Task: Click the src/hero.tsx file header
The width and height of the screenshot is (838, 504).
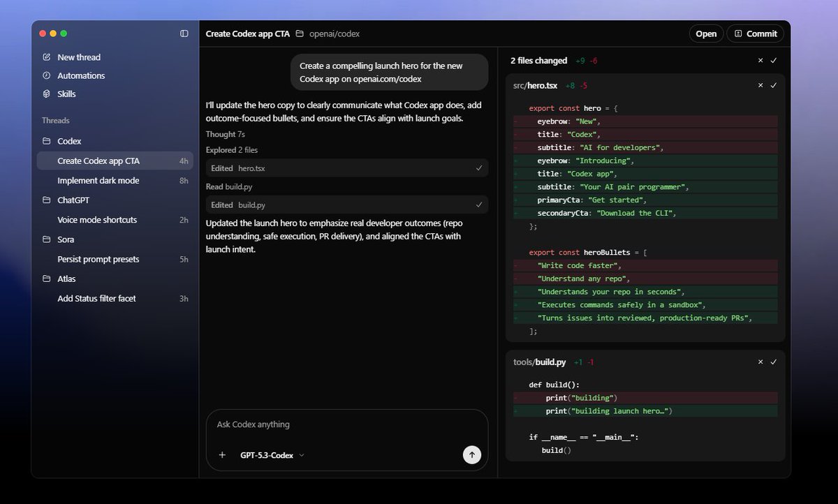Action: click(x=535, y=85)
